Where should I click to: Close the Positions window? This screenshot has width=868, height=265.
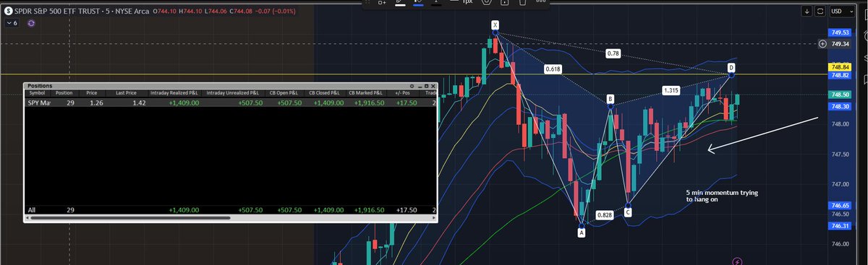[433, 86]
